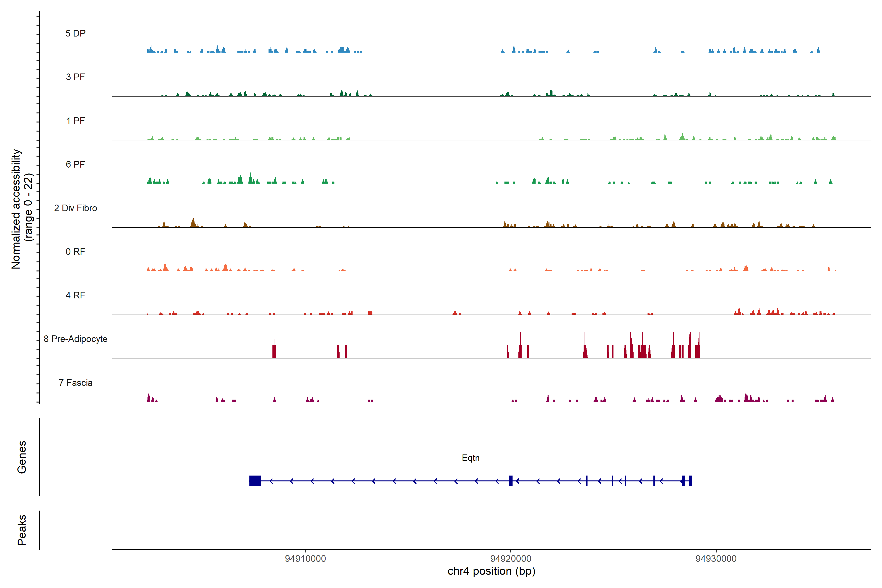The image size is (882, 588).
Task: Click the 94930000 axis tick label
Action: pos(716,558)
